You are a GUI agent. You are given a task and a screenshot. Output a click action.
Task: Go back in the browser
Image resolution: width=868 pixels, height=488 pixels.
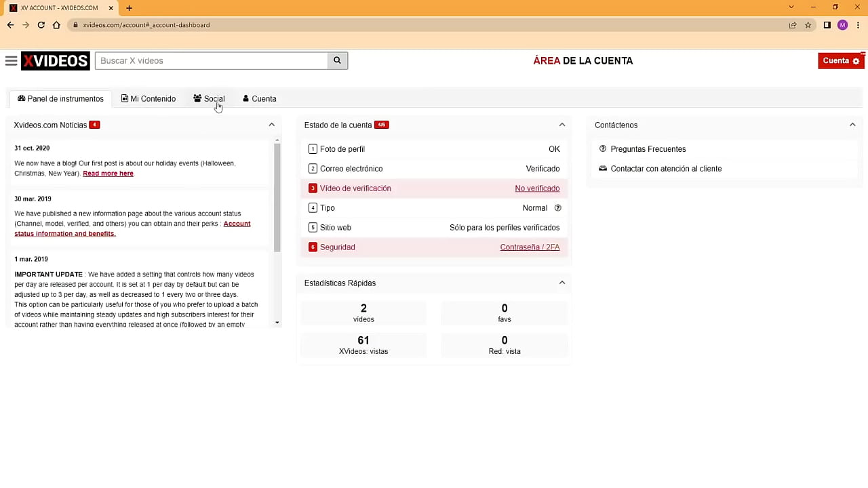pos(10,25)
